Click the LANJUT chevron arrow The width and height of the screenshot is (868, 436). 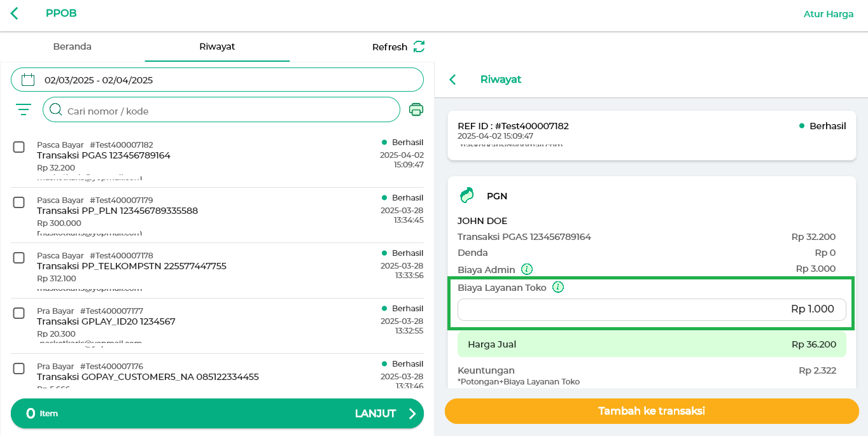(412, 414)
